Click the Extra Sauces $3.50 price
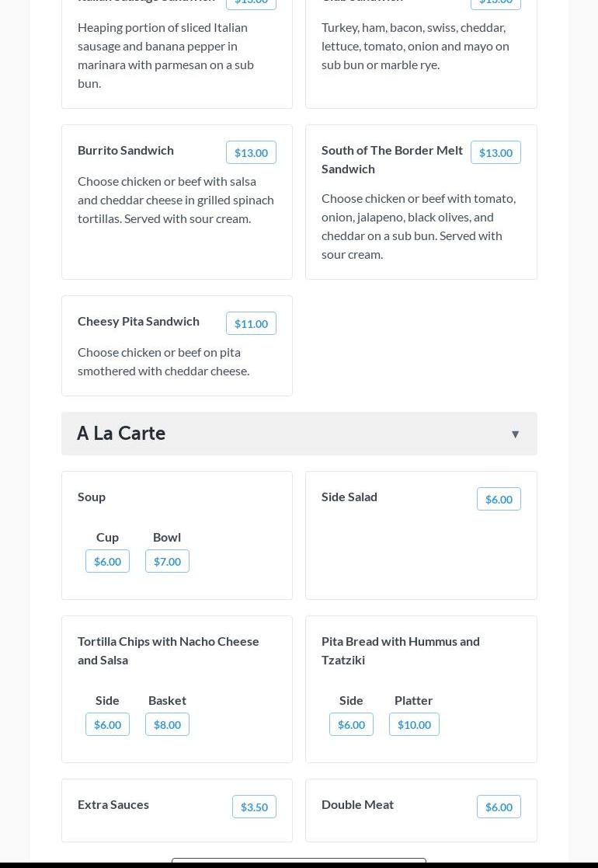 [x=254, y=807]
